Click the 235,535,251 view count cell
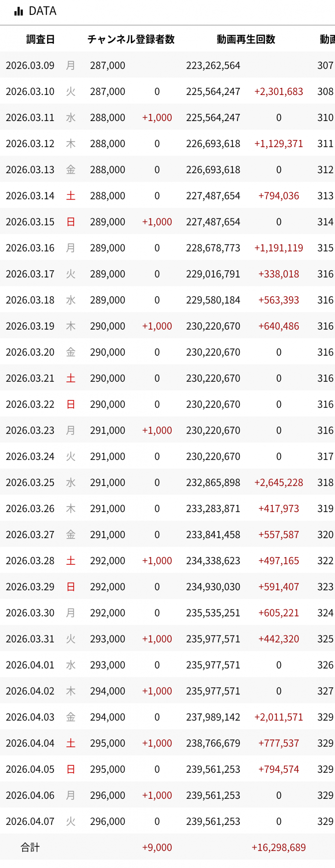Image resolution: width=335 pixels, height=868 pixels. (x=213, y=613)
